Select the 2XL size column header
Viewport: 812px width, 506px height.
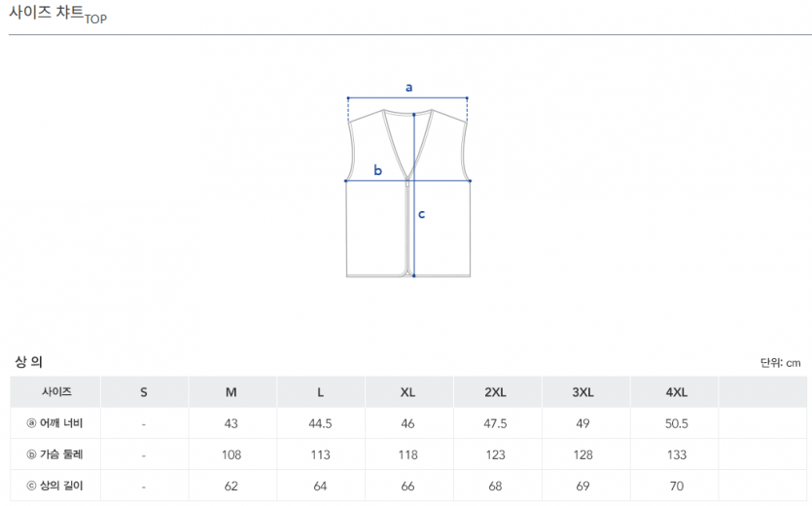coord(496,392)
